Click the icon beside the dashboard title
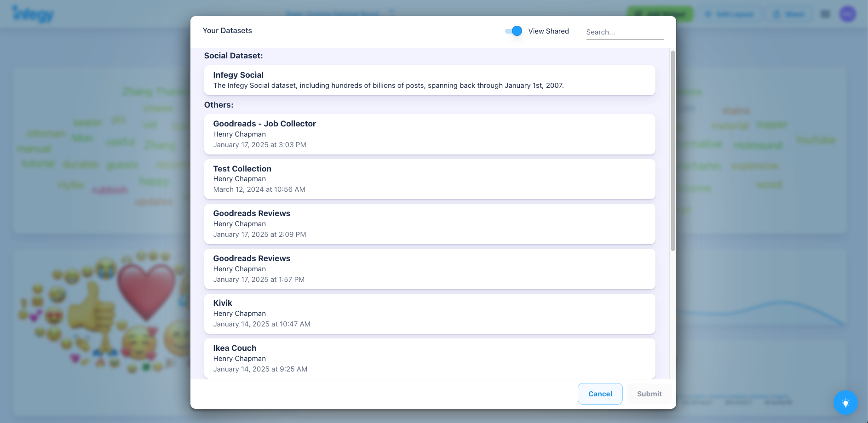Viewport: 868px width, 423px height. click(391, 13)
